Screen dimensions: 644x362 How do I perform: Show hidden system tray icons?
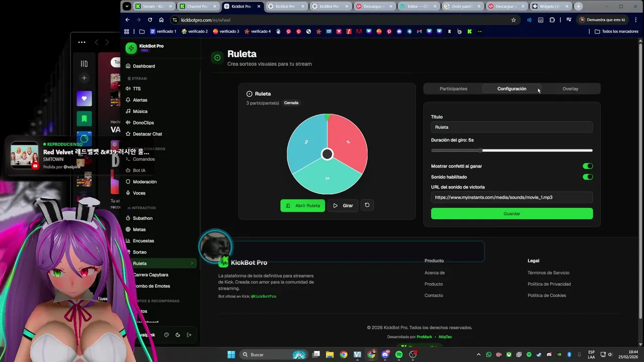click(x=478, y=354)
